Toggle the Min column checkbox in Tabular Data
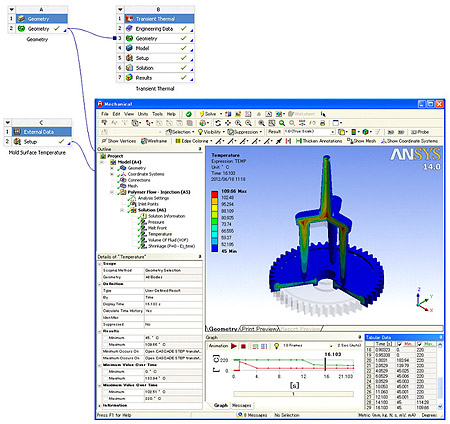The image size is (450, 424). [399, 344]
